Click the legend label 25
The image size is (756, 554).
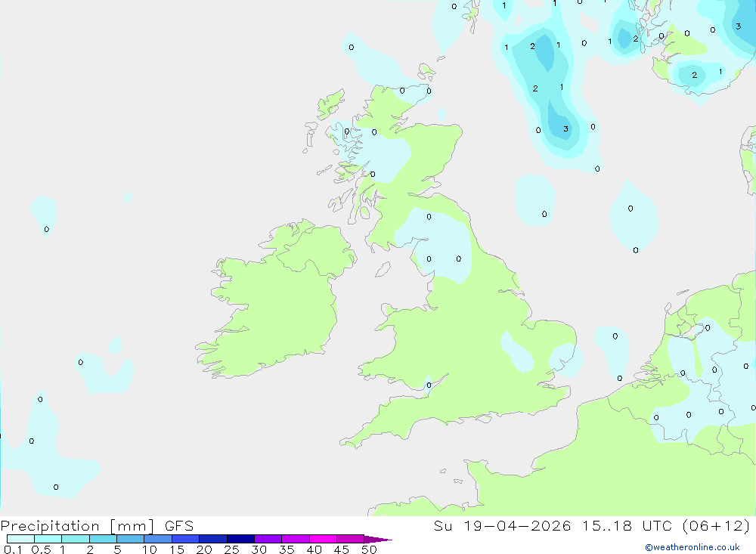click(x=231, y=549)
